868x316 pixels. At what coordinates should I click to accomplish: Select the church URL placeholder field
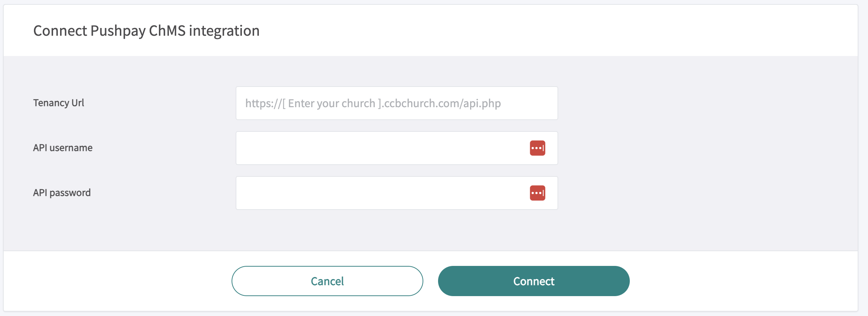coord(396,103)
